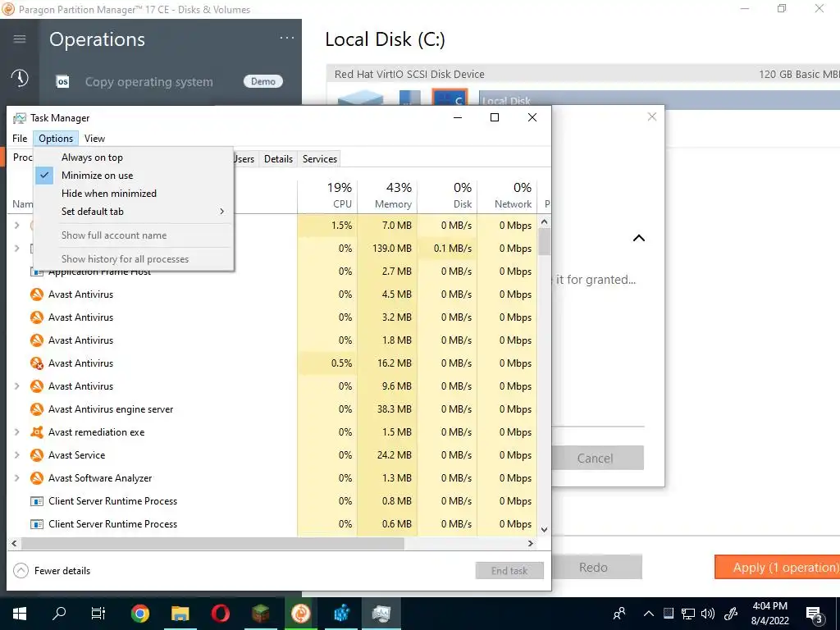Switch to the Details tab
The width and height of the screenshot is (840, 630).
(278, 158)
